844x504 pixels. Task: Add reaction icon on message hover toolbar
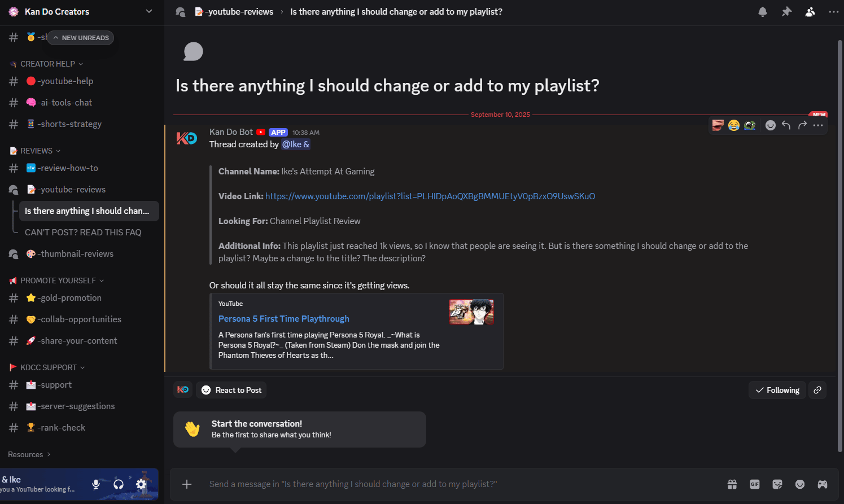771,125
